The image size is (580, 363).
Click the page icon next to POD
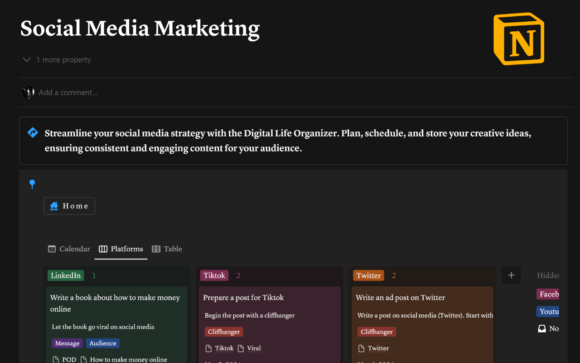pyautogui.click(x=56, y=359)
